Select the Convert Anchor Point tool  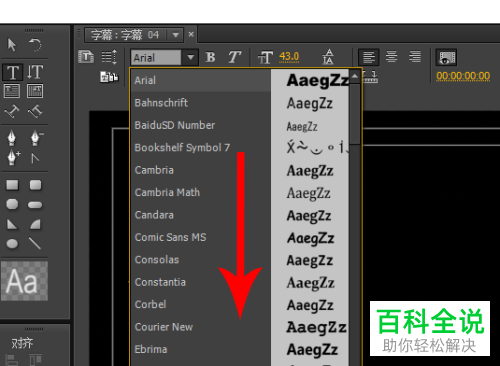click(35, 158)
